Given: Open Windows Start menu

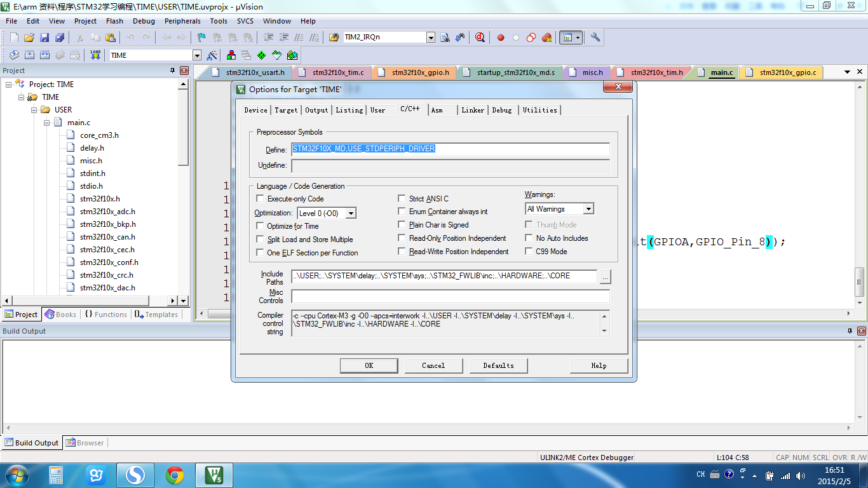Looking at the screenshot, I should [x=16, y=475].
